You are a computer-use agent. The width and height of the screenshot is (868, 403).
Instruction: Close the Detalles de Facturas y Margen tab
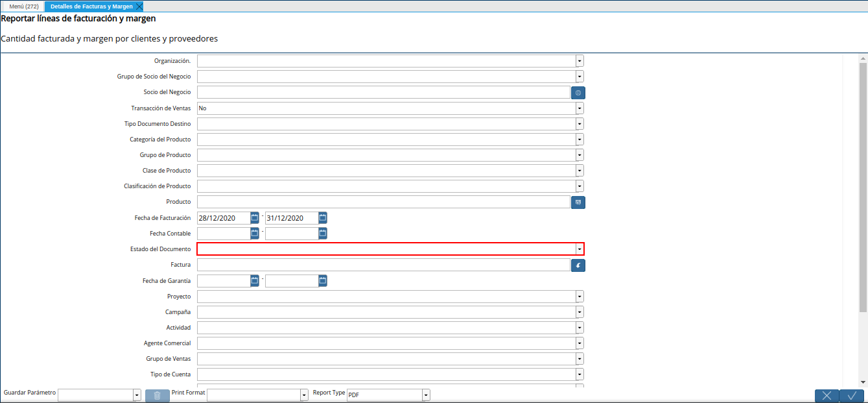[139, 6]
